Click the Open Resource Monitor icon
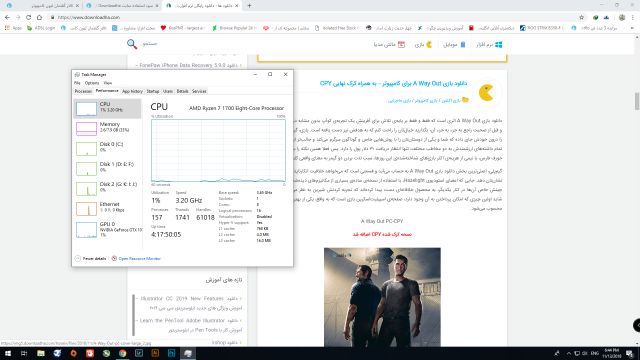 (114, 258)
